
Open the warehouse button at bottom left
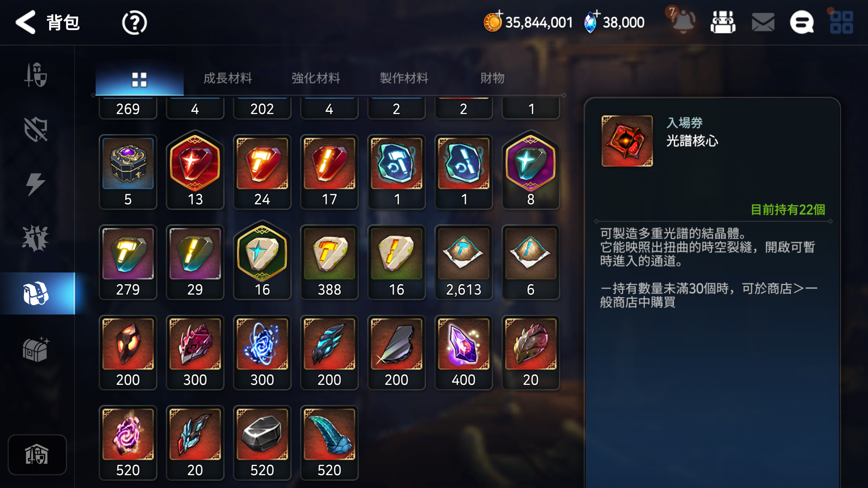click(x=37, y=454)
